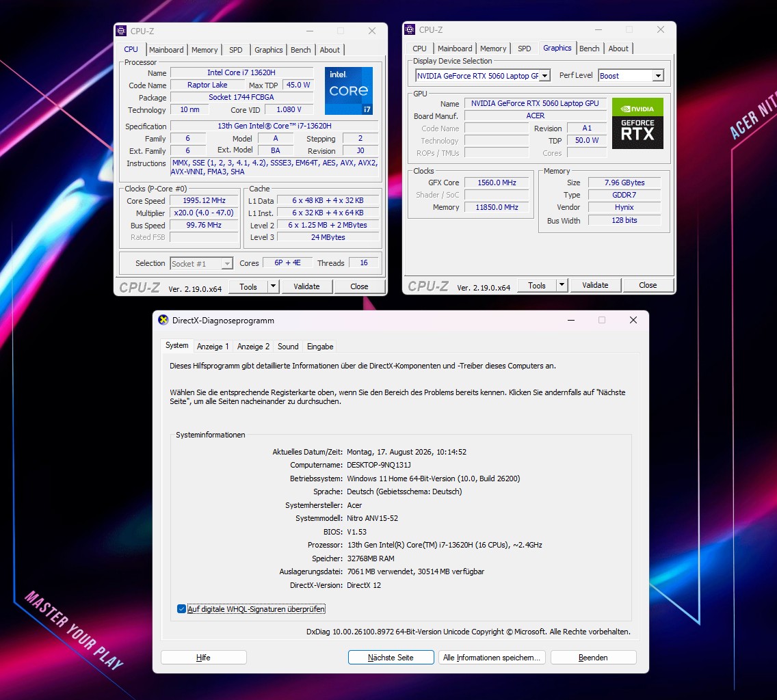Switch to Anzeige 1 tab in DxDiag

tap(213, 347)
